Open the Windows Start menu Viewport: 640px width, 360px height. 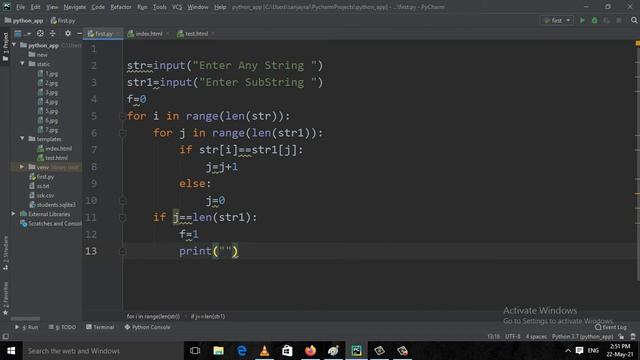(11, 351)
